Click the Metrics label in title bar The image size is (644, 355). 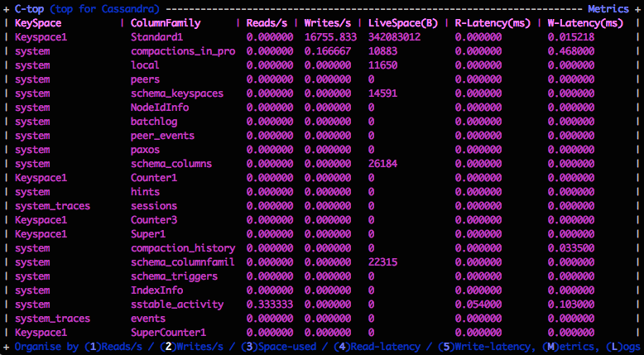[x=608, y=8]
